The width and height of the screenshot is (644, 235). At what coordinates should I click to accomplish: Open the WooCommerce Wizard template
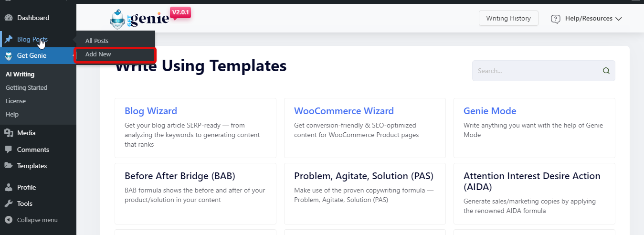(344, 111)
